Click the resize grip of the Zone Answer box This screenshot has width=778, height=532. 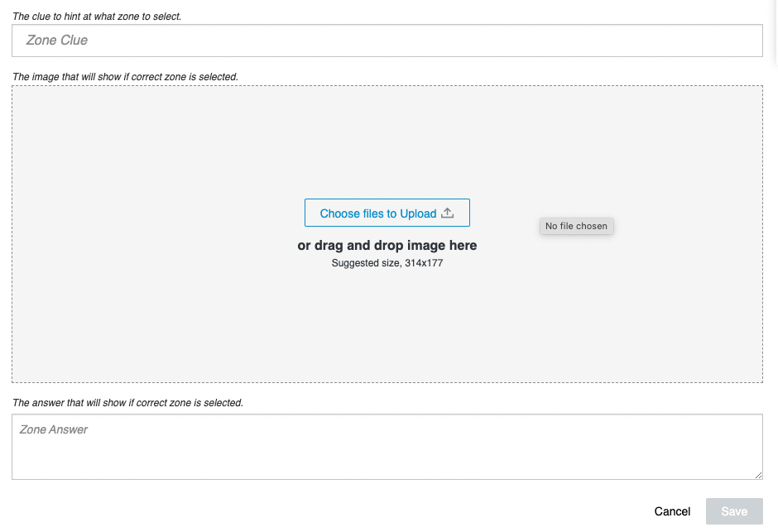click(x=758, y=474)
